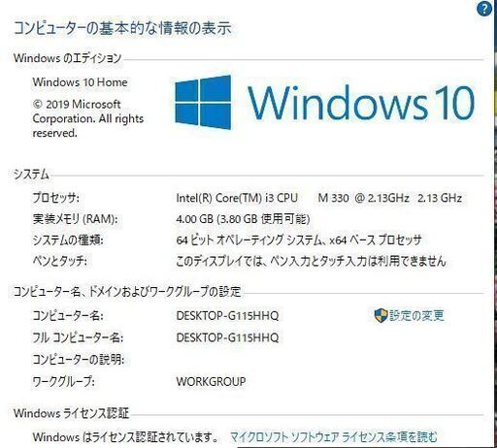Viewport: 497px width, 448px height.
Task: Click the Intel Core i3 processor value
Action: 318,198
